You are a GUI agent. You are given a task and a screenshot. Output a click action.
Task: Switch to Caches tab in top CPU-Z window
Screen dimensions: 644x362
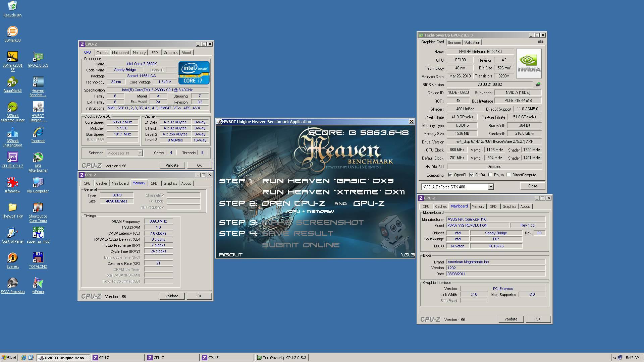(102, 53)
